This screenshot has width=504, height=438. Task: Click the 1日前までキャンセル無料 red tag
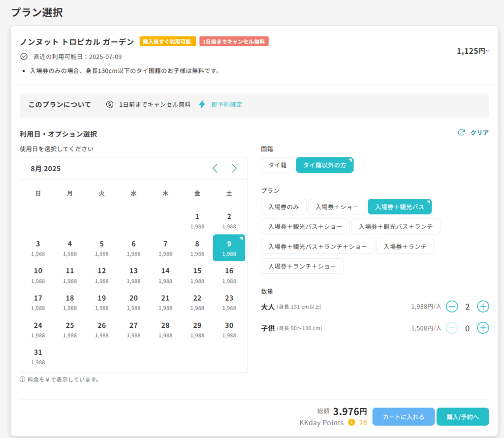pos(234,42)
